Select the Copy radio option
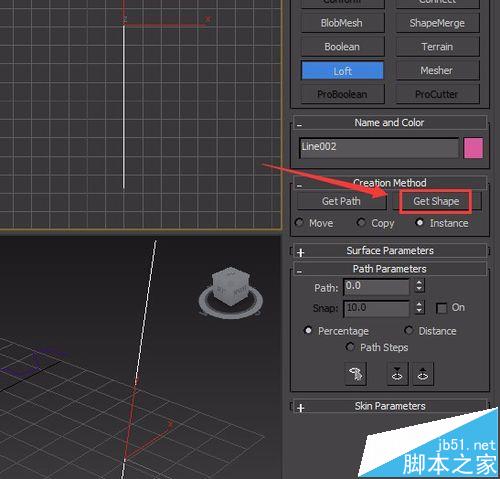The image size is (500, 479). [x=361, y=222]
